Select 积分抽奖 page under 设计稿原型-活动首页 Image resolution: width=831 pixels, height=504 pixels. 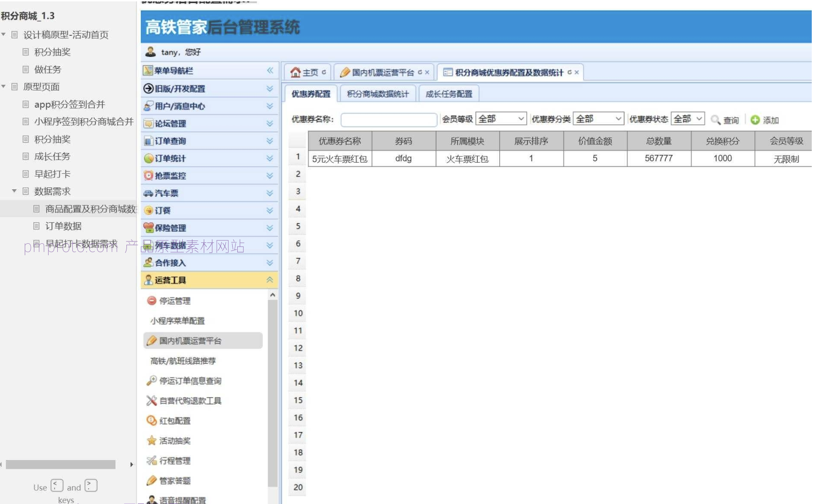tap(53, 52)
